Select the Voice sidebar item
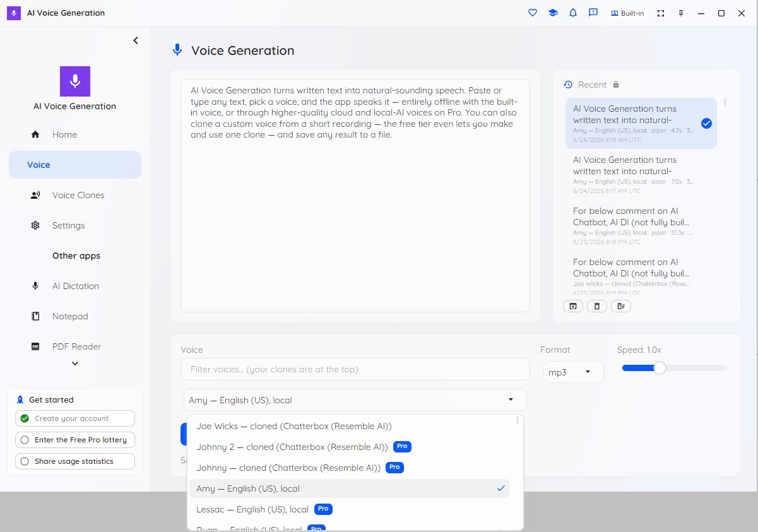 75,165
